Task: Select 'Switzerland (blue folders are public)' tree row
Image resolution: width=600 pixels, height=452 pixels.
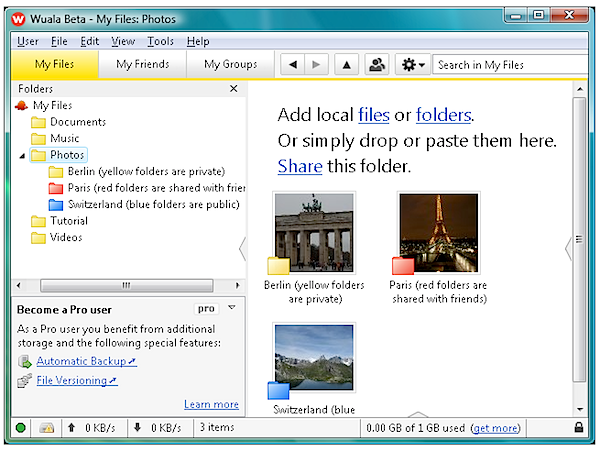Action: pyautogui.click(x=144, y=205)
